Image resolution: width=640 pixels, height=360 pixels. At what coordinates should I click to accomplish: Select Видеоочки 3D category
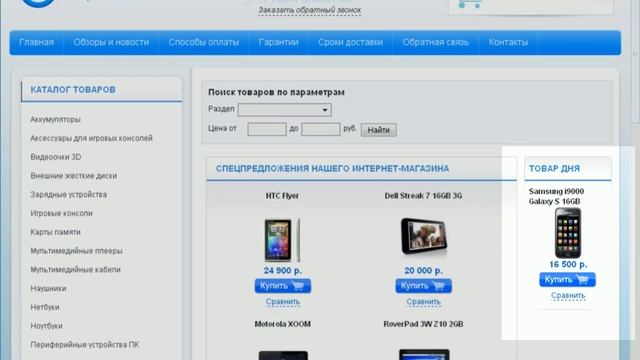(56, 157)
